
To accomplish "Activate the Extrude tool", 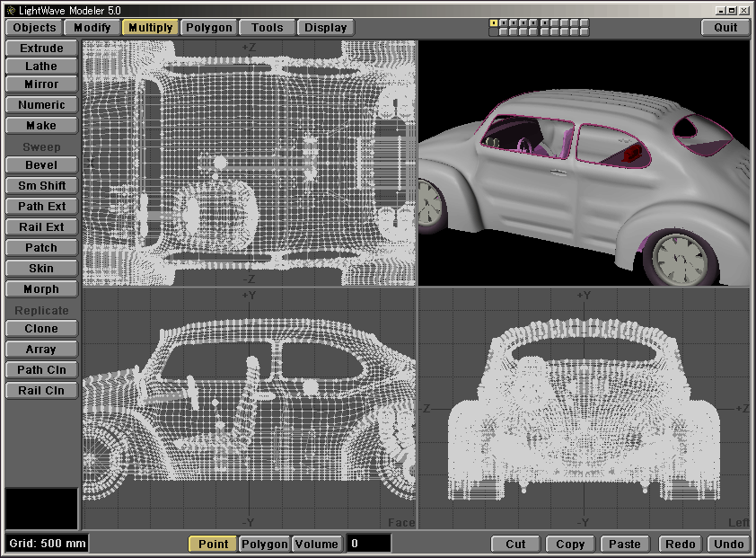I will tap(41, 48).
